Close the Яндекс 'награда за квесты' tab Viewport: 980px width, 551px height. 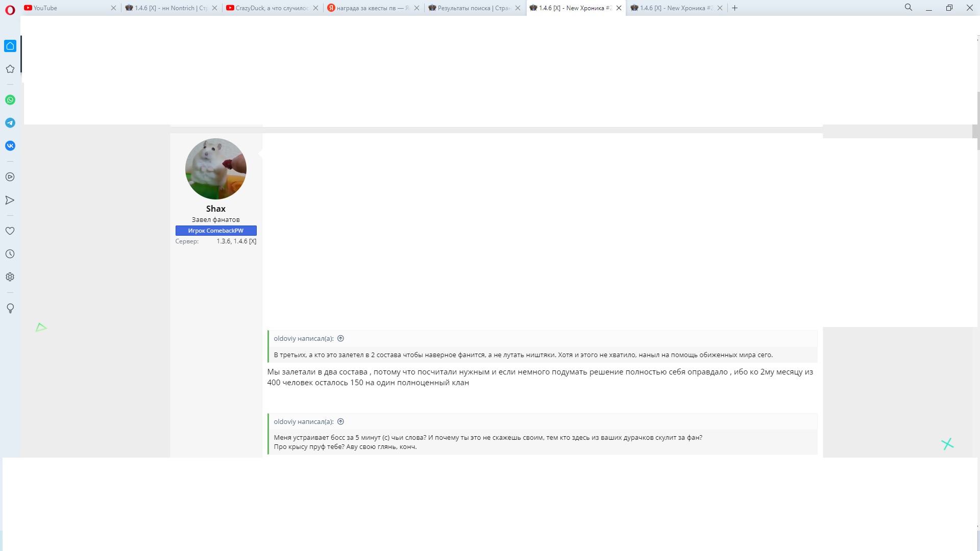416,8
